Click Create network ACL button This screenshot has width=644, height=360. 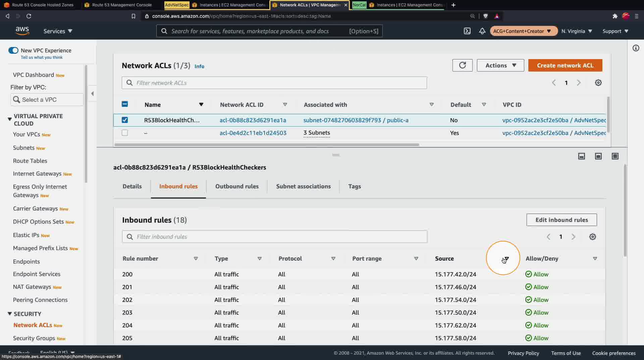tap(565, 65)
